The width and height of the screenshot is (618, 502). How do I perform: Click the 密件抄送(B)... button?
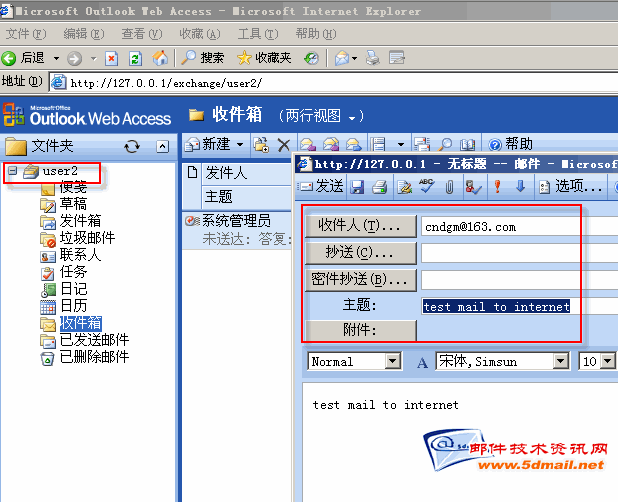(360, 279)
